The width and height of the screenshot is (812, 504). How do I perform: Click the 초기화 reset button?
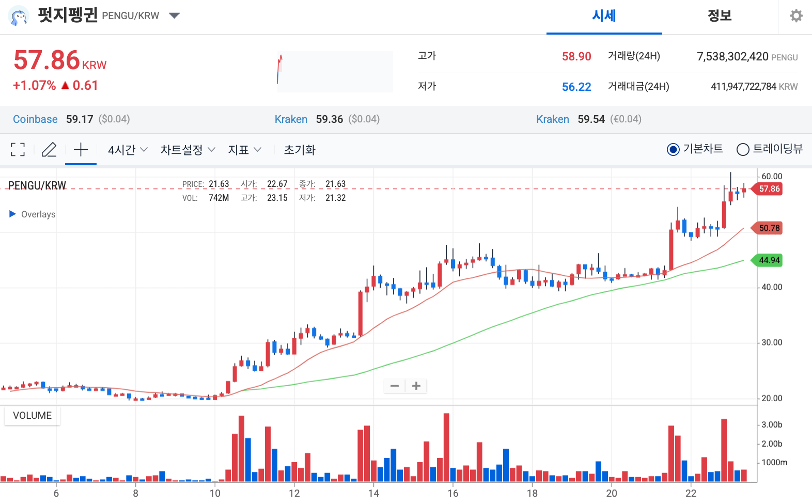[x=300, y=150]
